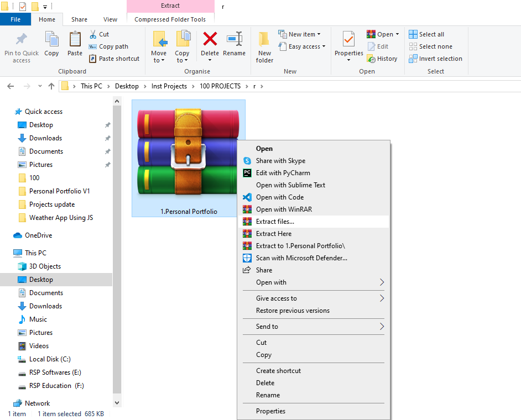Screen dimensions: 521x420
Task: Open History in the ribbon
Action: click(382, 59)
